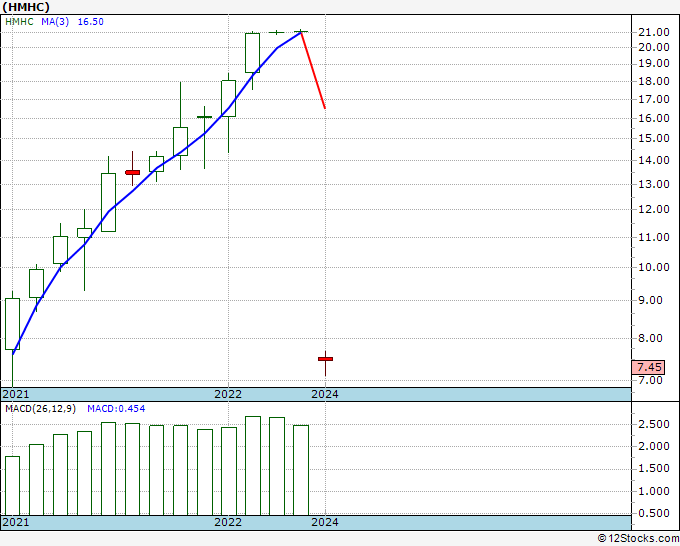Click the (HMHC) chart title

click(x=26, y=7)
